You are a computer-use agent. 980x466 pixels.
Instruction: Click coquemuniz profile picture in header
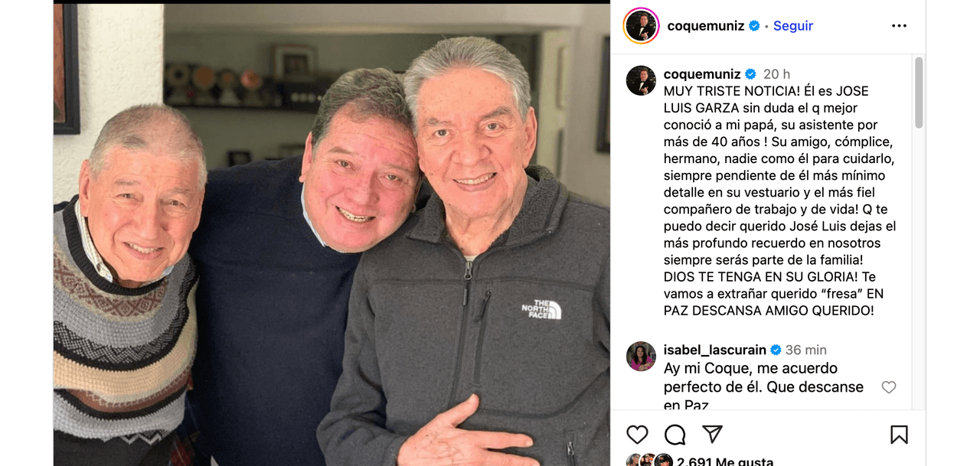click(x=641, y=26)
